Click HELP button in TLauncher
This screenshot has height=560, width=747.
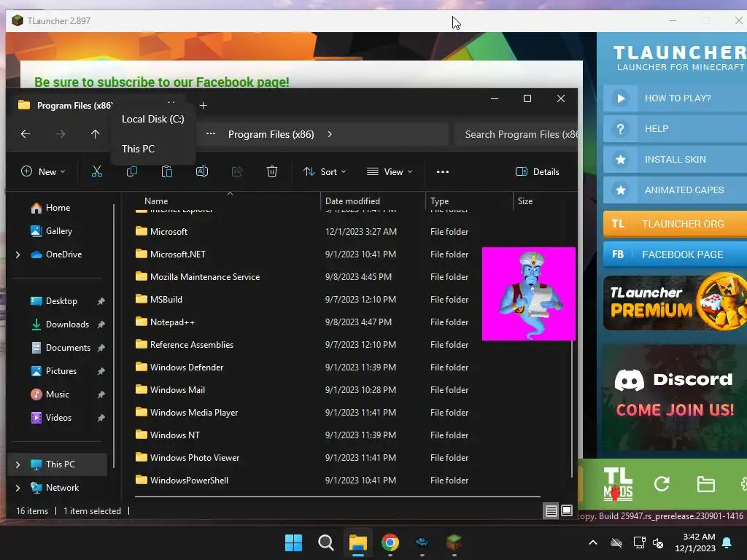675,128
